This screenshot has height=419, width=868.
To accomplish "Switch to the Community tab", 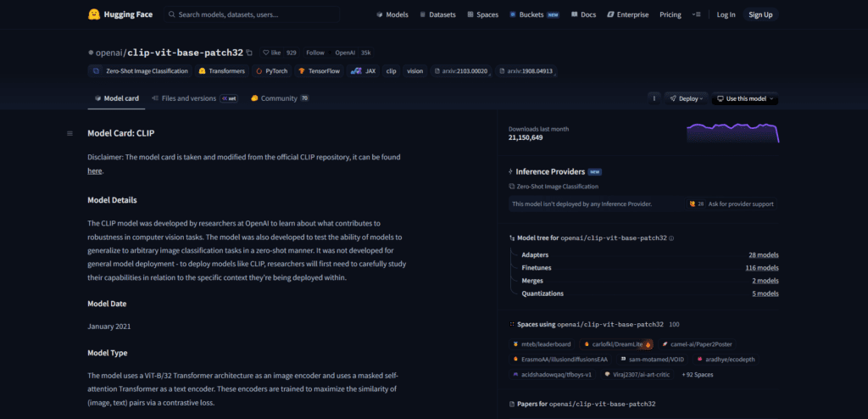I will point(280,98).
